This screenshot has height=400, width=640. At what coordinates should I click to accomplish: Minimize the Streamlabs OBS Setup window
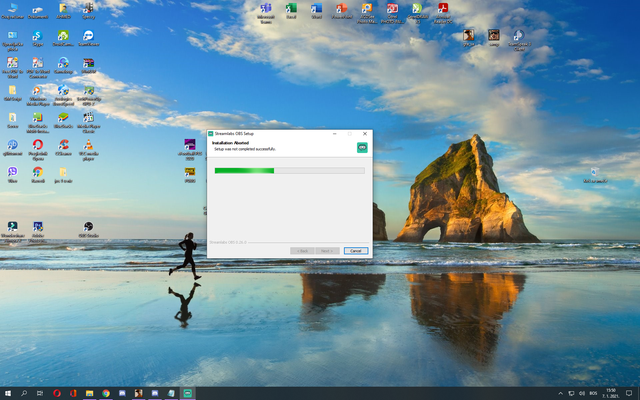tap(334, 133)
